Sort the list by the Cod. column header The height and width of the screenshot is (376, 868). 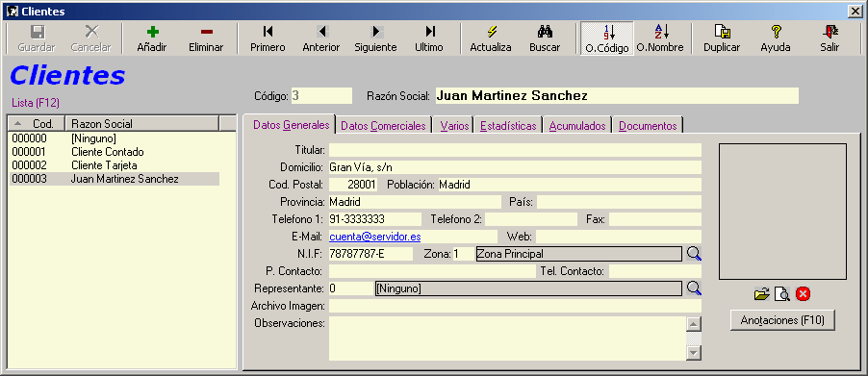[37, 123]
